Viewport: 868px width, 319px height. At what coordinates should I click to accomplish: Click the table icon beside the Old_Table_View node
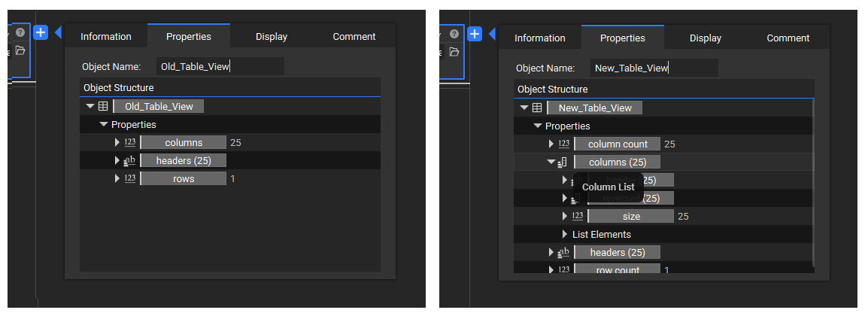pyautogui.click(x=104, y=107)
